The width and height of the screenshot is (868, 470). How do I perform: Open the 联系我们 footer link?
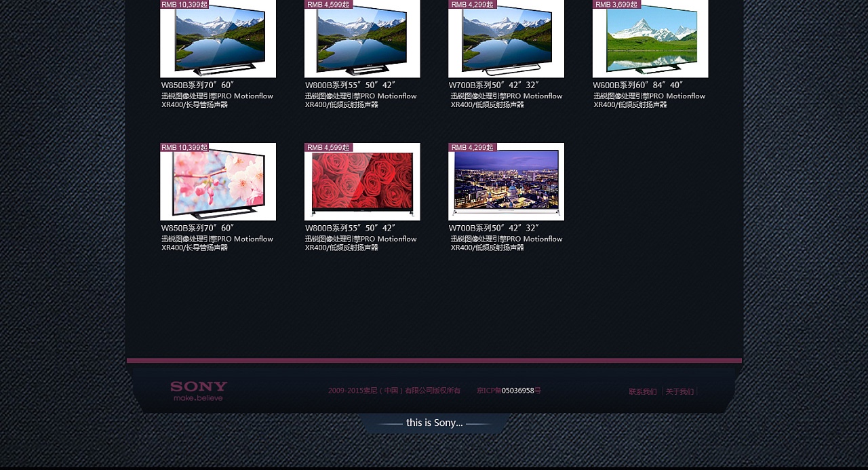[643, 391]
